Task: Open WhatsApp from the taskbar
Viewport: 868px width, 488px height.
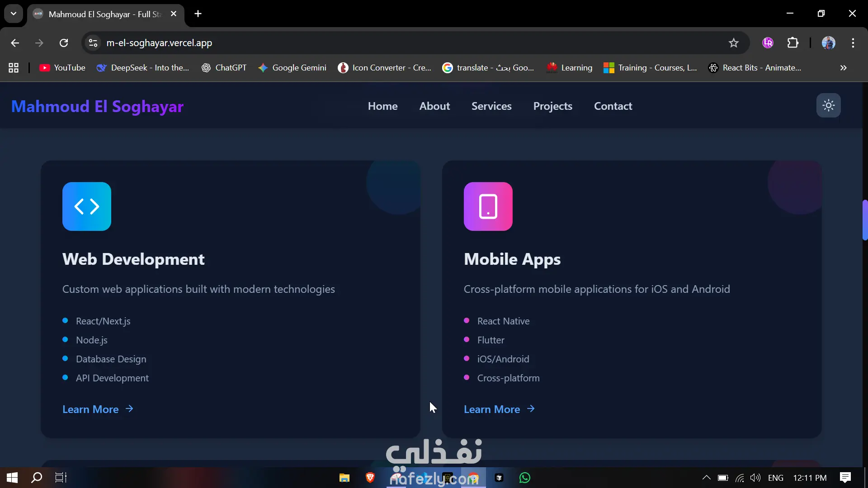Action: 524,478
